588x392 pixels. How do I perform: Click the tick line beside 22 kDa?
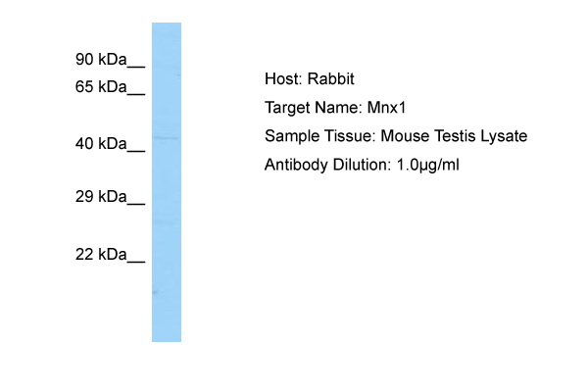136,262
